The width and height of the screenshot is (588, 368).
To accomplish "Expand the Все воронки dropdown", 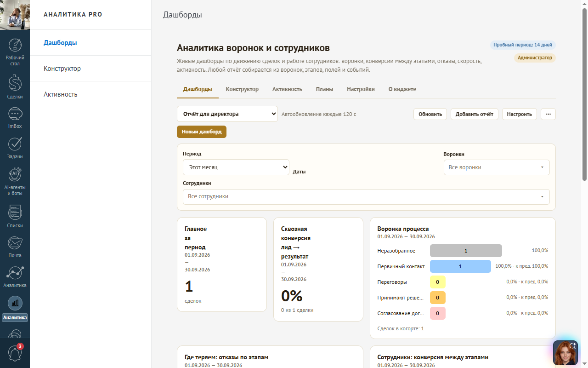I will [497, 167].
